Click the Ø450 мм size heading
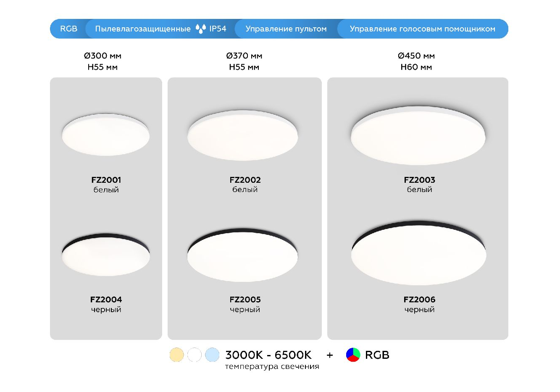The image size is (560, 392). [x=416, y=56]
